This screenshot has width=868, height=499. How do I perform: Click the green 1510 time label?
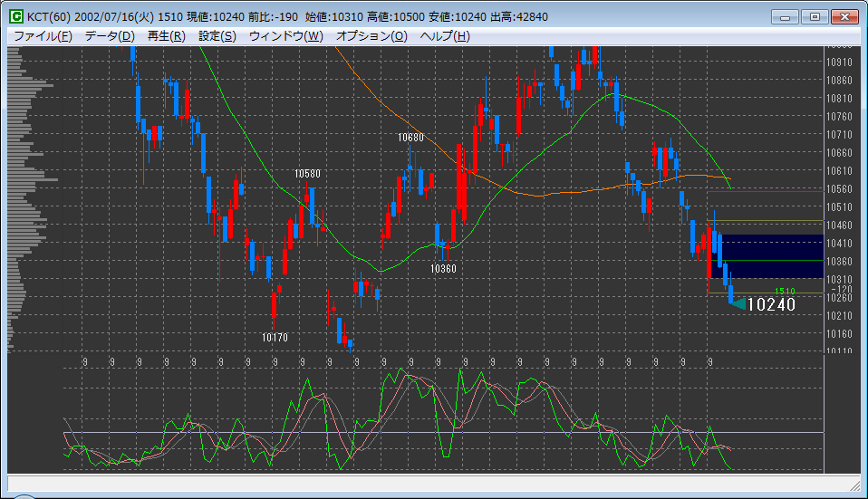[x=785, y=291]
